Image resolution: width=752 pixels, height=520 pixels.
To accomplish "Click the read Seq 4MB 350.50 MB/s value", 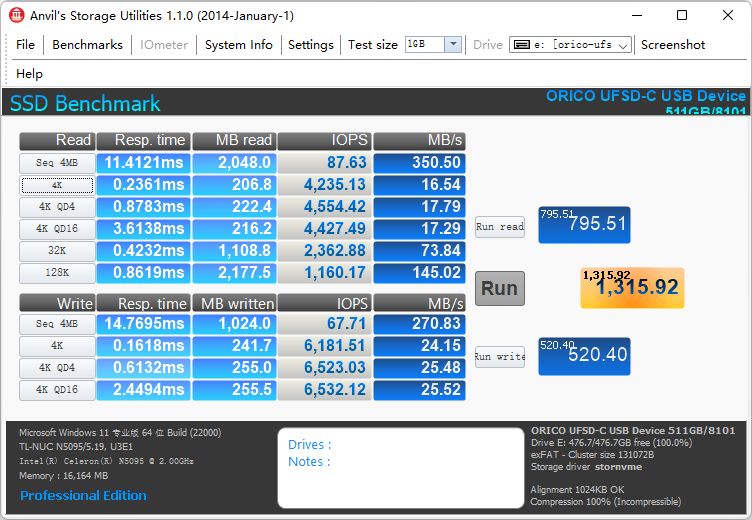I will (419, 163).
